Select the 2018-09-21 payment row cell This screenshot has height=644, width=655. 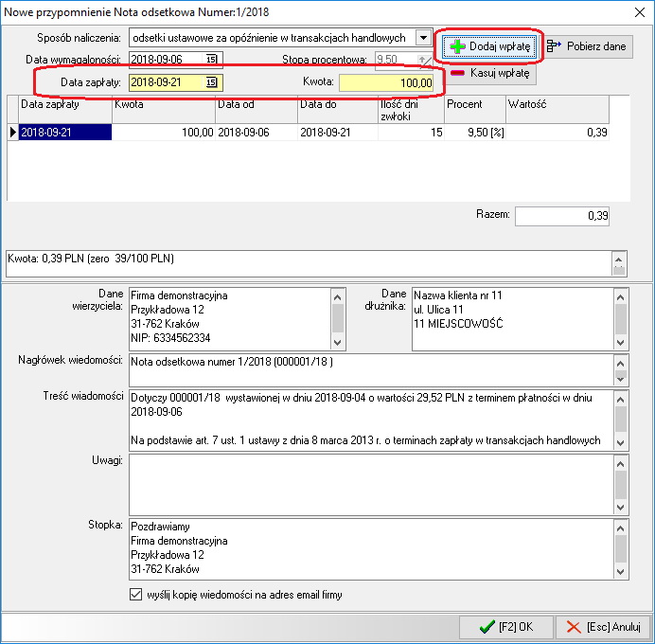(64, 133)
